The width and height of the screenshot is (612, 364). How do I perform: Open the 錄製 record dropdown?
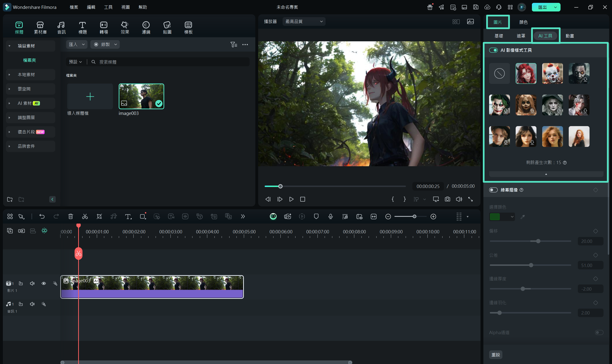pos(105,44)
